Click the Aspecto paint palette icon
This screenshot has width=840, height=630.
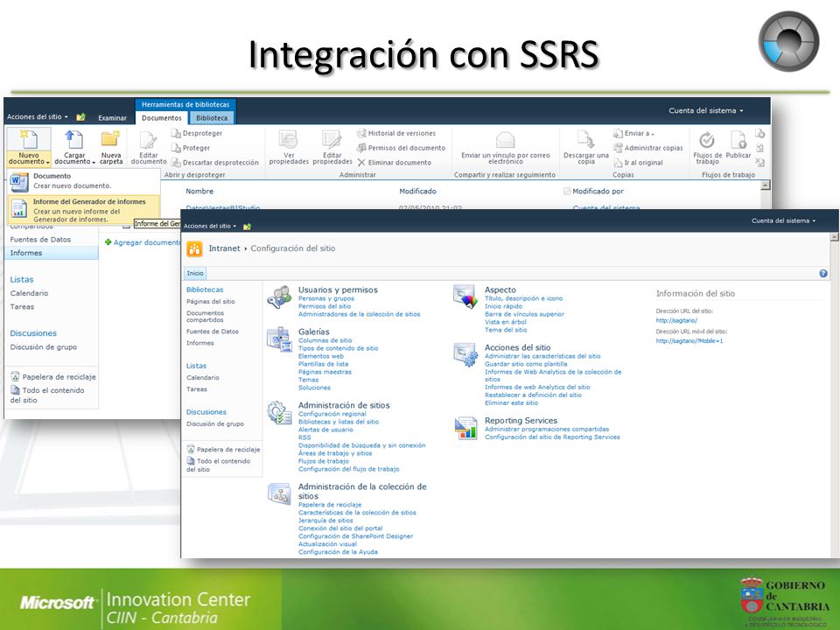tap(465, 297)
